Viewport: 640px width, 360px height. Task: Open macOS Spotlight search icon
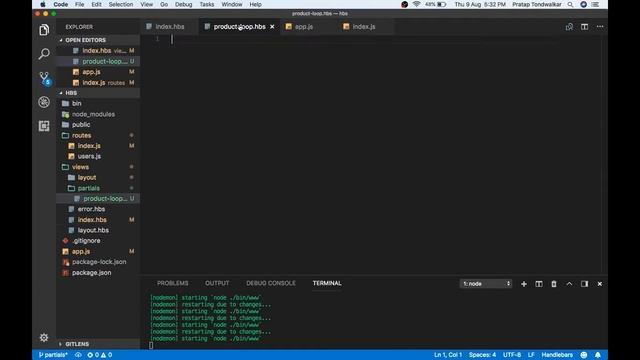point(570,4)
